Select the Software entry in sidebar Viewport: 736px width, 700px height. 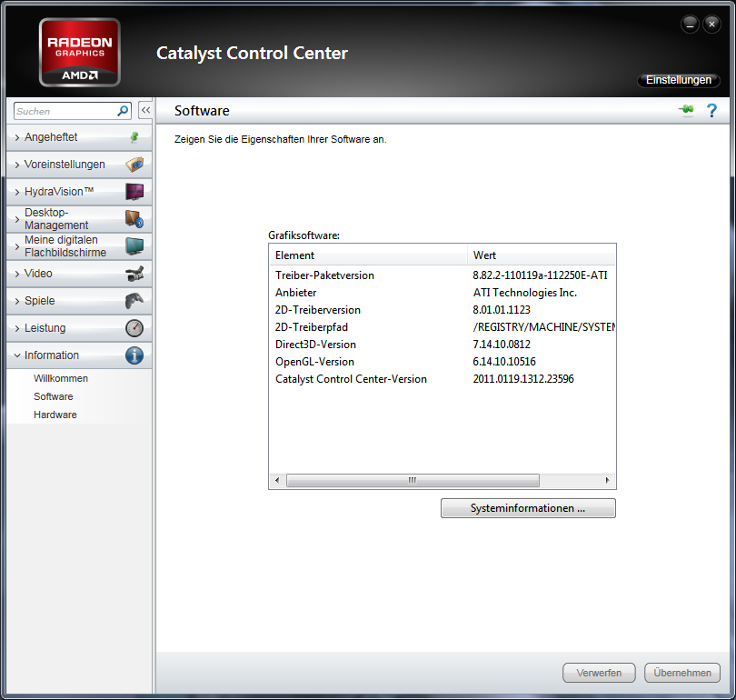pos(53,396)
